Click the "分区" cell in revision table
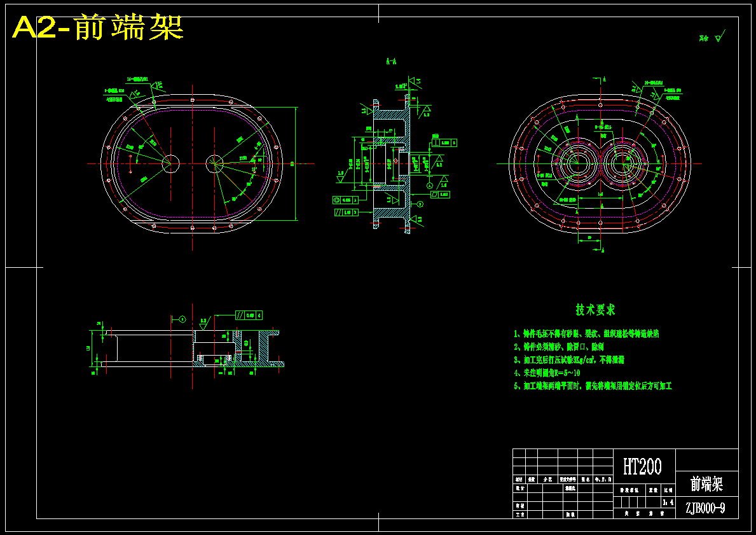 548,480
